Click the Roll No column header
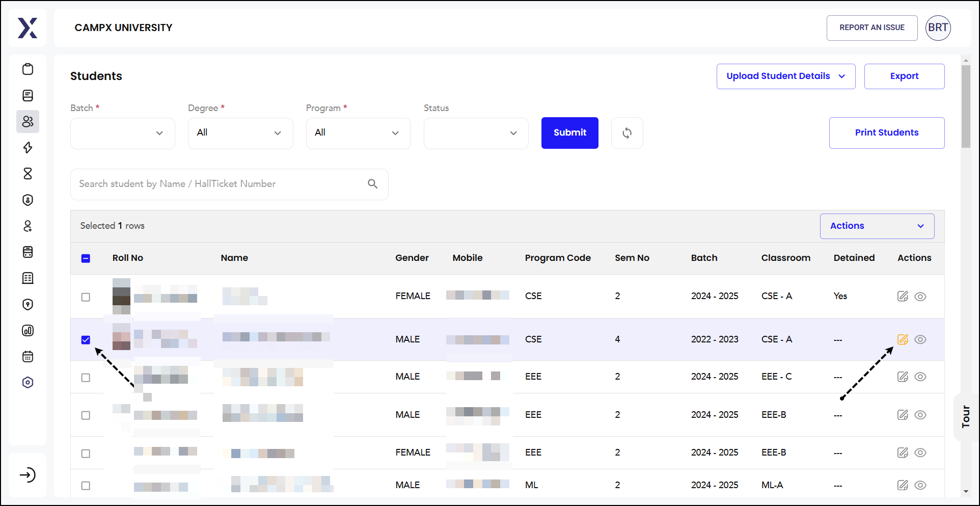 (128, 258)
